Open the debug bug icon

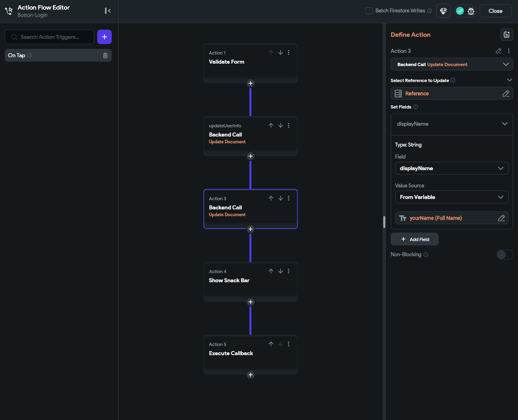[x=471, y=11]
